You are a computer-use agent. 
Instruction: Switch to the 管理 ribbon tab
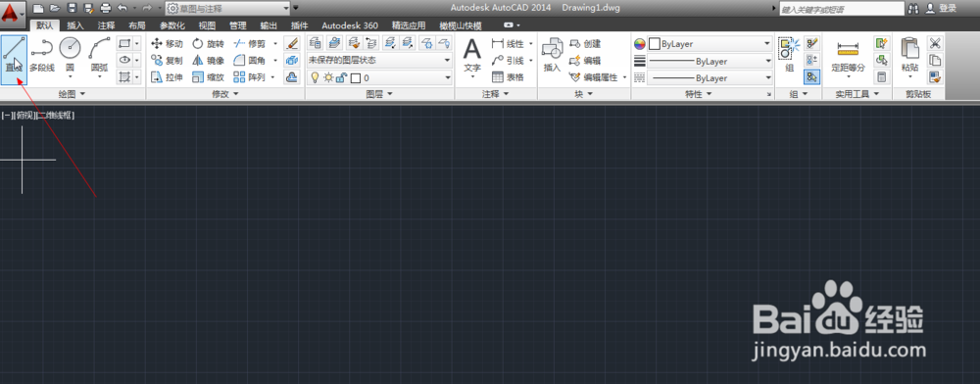click(237, 25)
